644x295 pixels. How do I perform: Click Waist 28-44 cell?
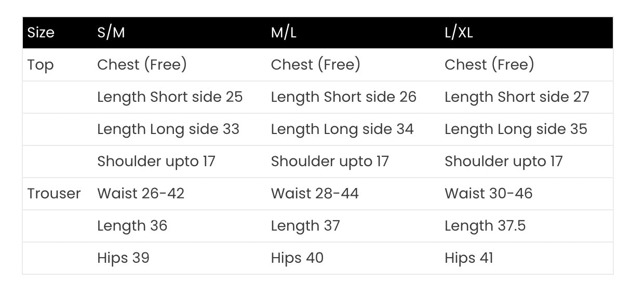point(315,194)
